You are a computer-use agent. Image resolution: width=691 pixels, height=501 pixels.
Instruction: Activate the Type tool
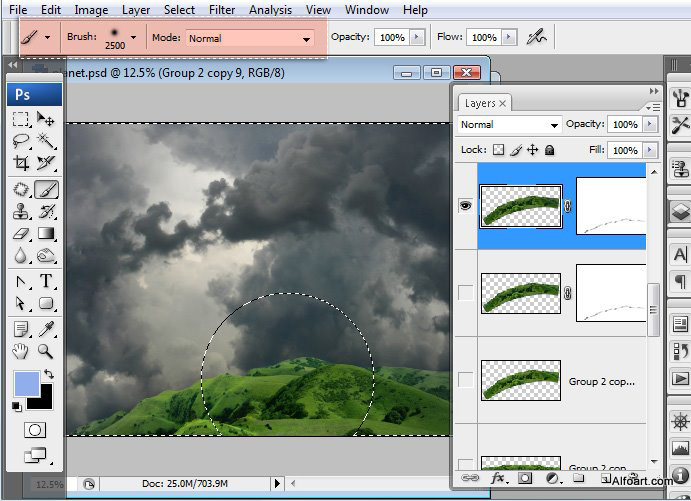click(x=46, y=281)
